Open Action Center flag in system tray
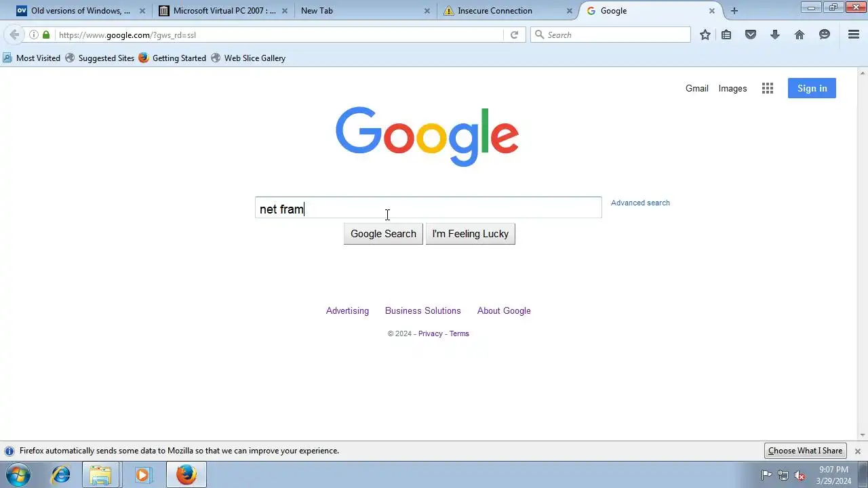 click(766, 475)
